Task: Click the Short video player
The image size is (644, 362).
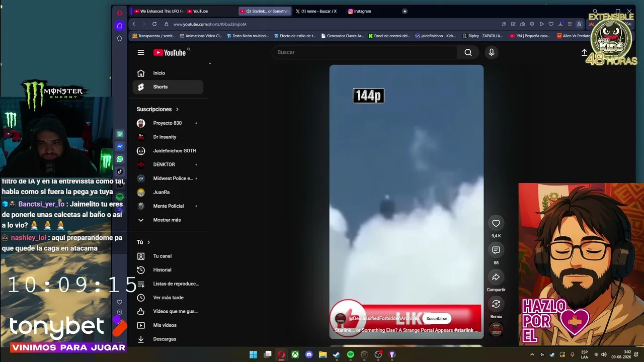Action: coord(407,201)
